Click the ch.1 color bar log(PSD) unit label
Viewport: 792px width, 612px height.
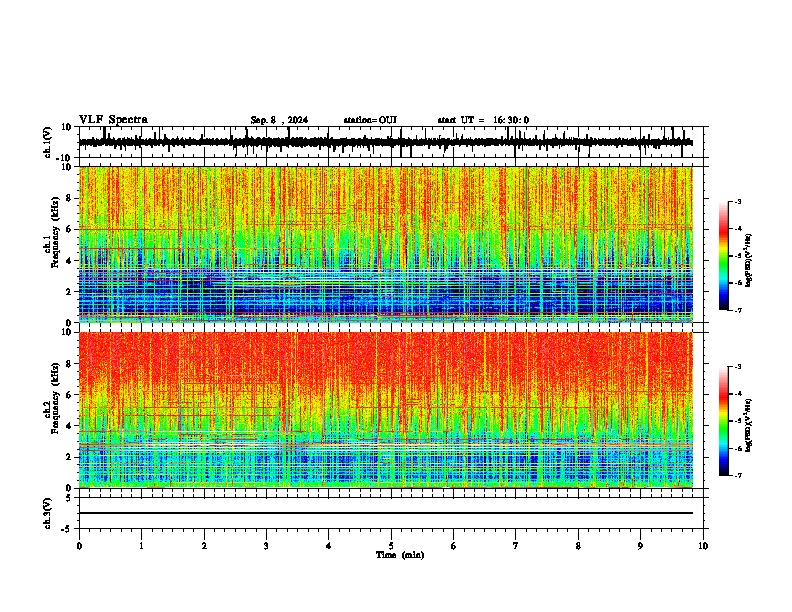click(749, 261)
